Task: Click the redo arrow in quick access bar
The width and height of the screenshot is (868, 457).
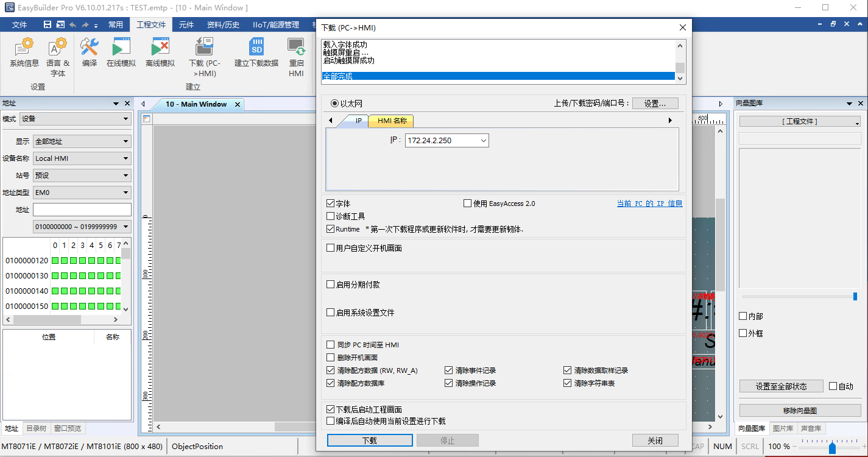Action: click(x=85, y=25)
